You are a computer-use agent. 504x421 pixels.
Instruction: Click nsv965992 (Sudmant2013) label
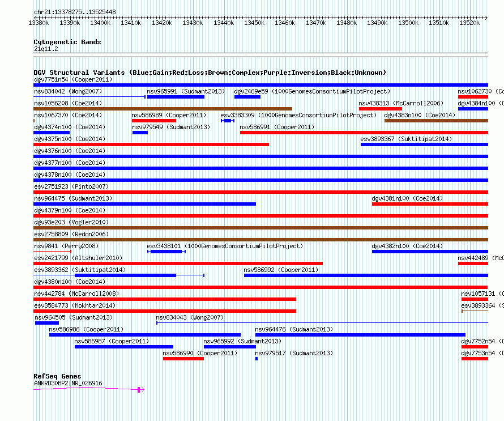click(x=242, y=341)
